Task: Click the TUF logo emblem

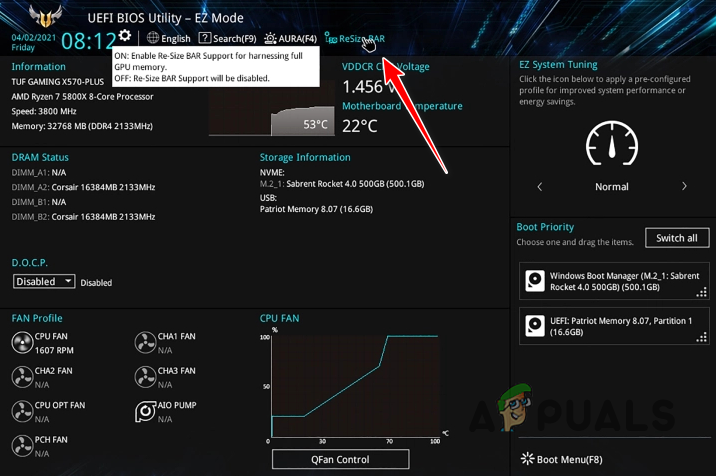Action: coord(45,16)
